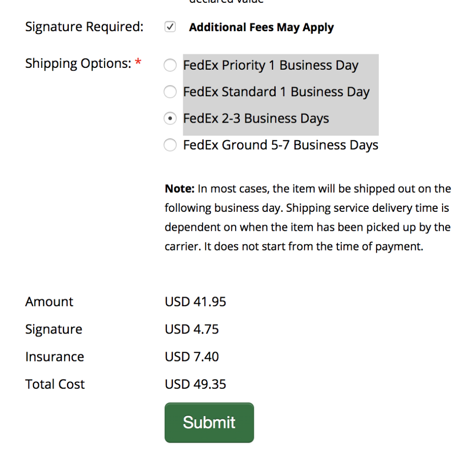Screen dimensions: 476x452
Task: Click the Signature fee value USD 4.75
Action: (192, 329)
